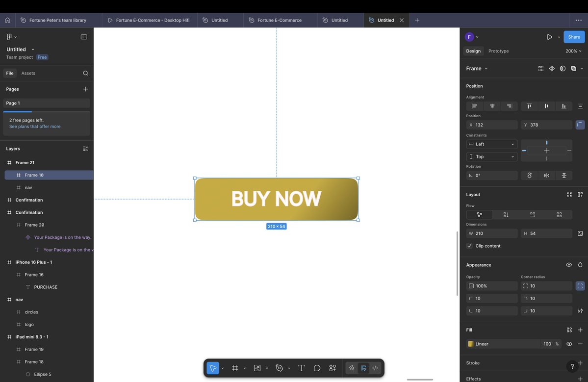
Task: Rotate selection 90 degrees icon
Action: tap(530, 176)
